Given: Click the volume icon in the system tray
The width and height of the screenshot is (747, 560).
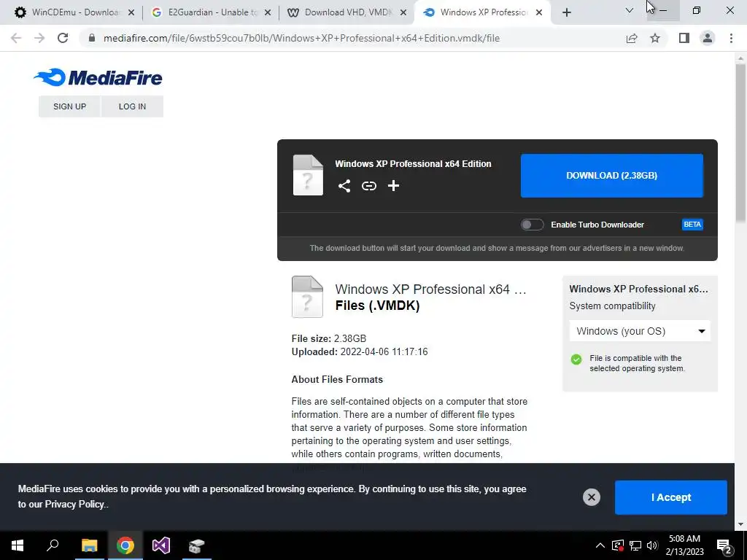Looking at the screenshot, I should [x=652, y=545].
